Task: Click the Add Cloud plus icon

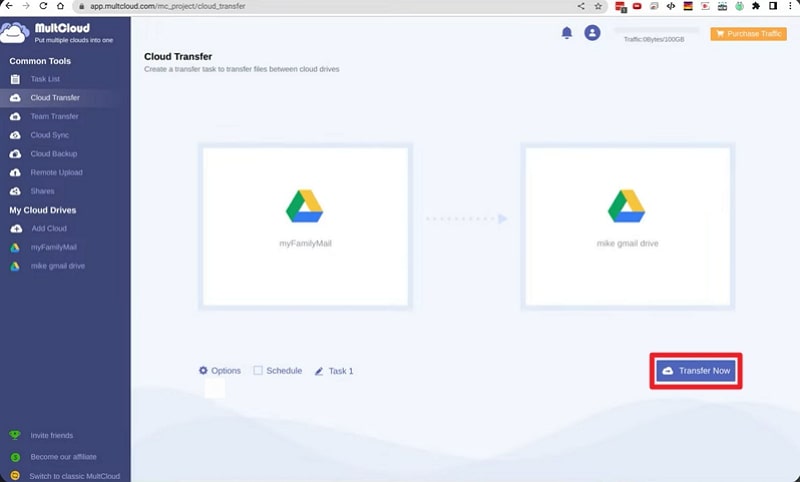Action: coord(16,229)
